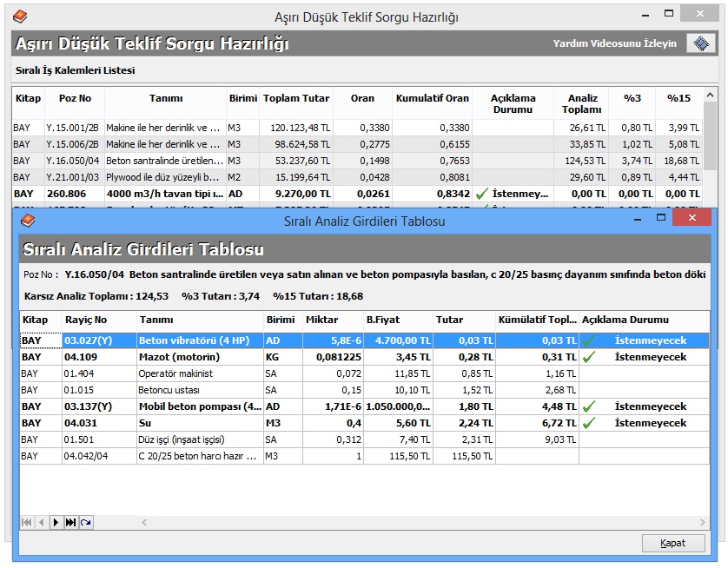Select the Operatör makinist row
Screen dimensions: 728x568
tap(175, 373)
